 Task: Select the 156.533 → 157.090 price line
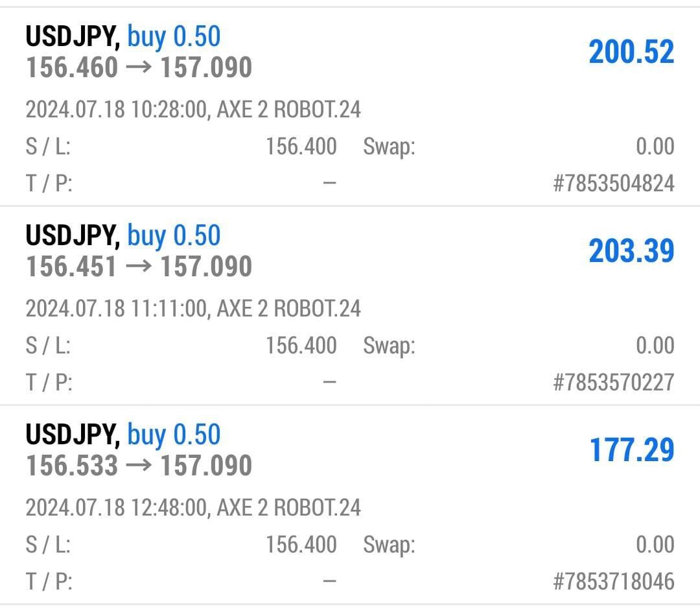click(x=139, y=466)
